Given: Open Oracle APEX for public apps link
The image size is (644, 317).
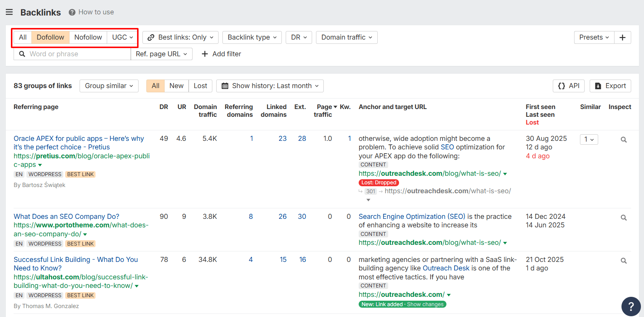Looking at the screenshot, I should pos(79,143).
